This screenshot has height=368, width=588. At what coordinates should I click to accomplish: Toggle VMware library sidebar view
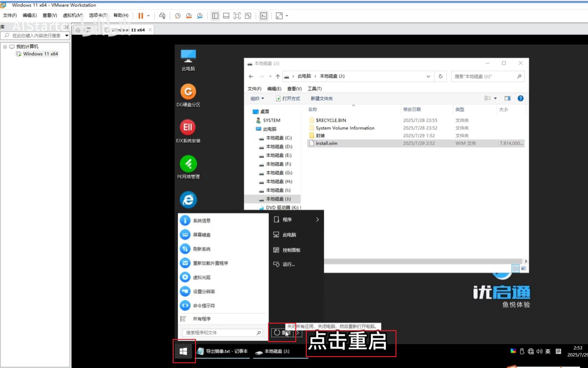215,16
